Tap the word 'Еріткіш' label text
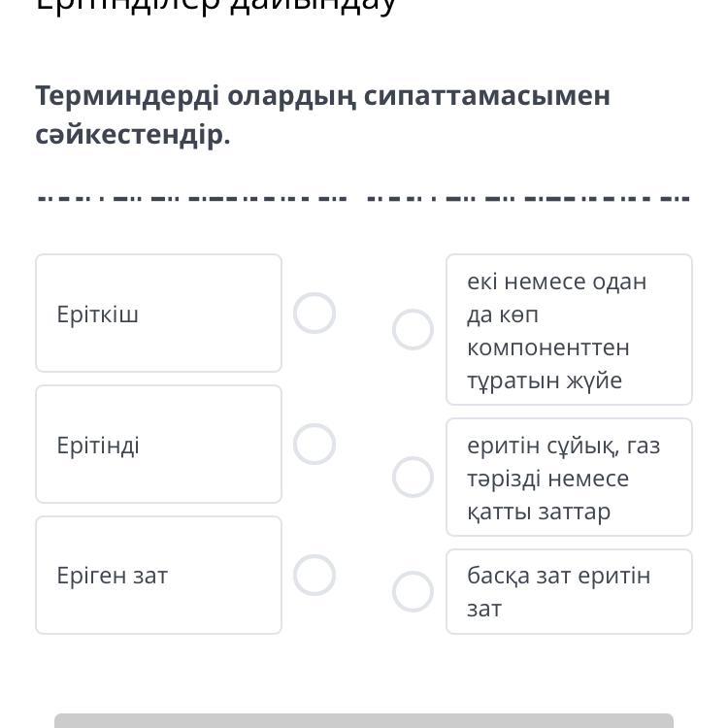 click(98, 314)
